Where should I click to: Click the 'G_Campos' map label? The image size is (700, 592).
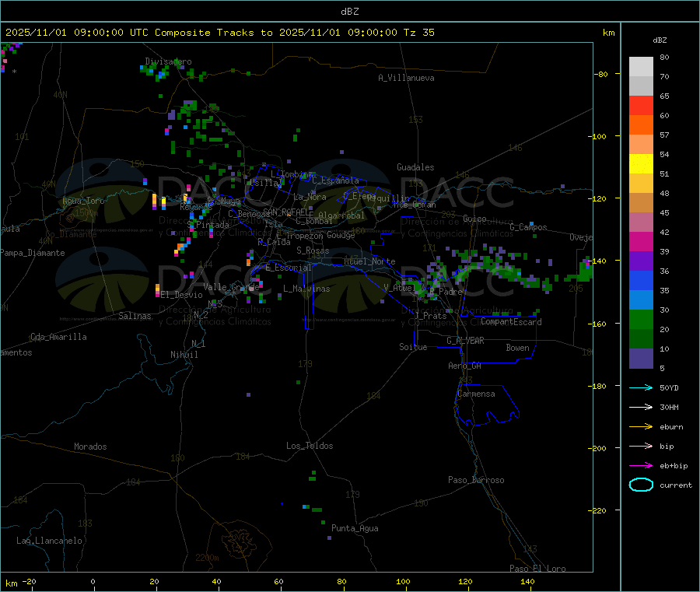(x=529, y=227)
